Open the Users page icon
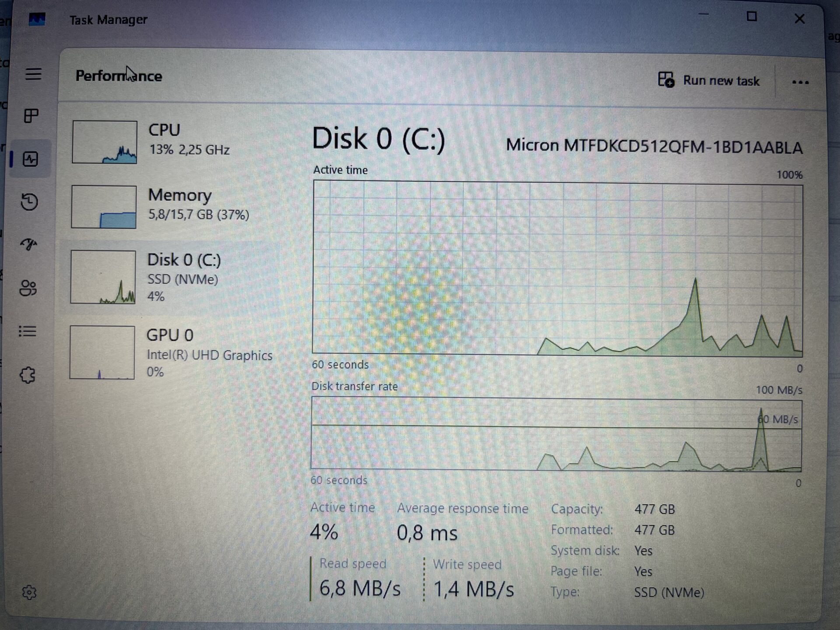Viewport: 840px width, 630px height. point(28,288)
